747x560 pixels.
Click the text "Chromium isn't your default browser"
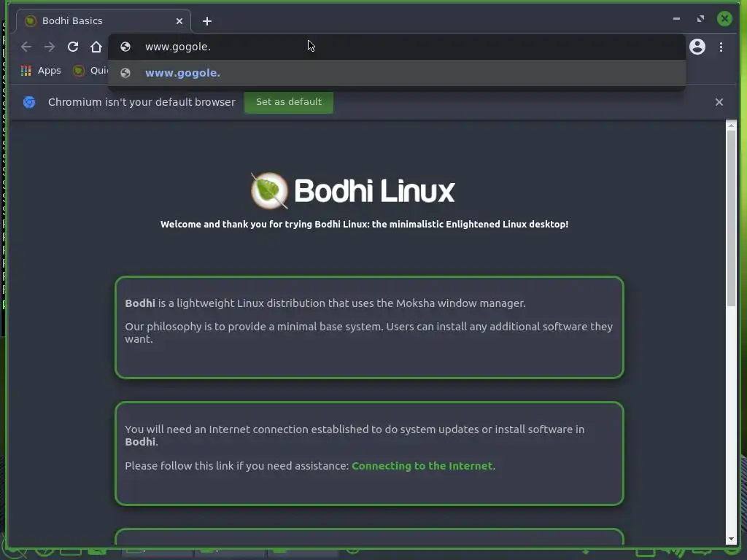[x=142, y=102]
